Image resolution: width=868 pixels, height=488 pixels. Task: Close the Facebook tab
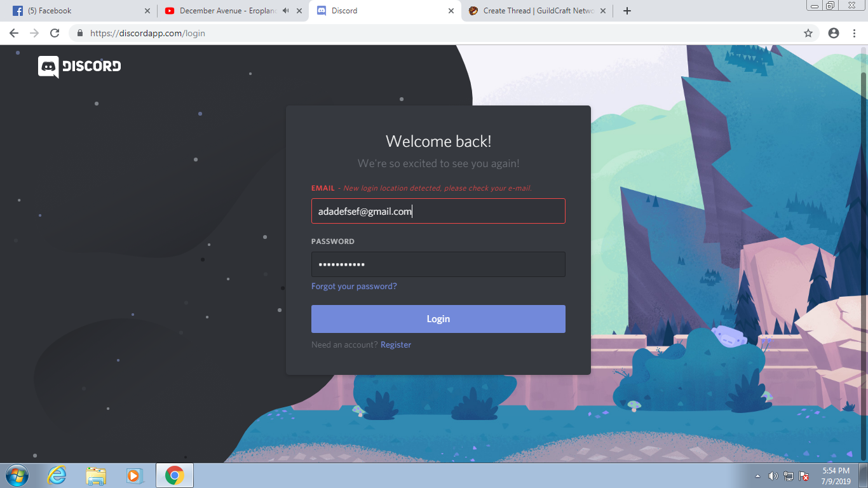click(x=147, y=11)
